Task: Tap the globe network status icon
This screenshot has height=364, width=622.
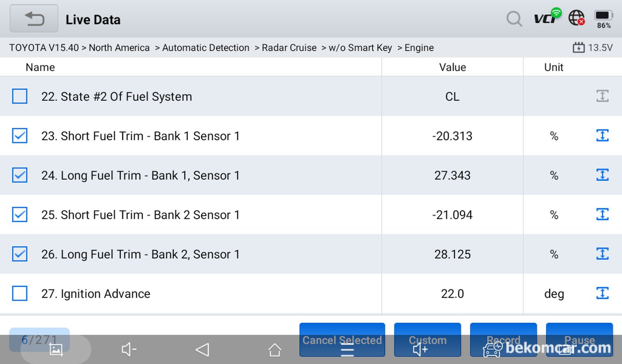Action: pyautogui.click(x=577, y=18)
